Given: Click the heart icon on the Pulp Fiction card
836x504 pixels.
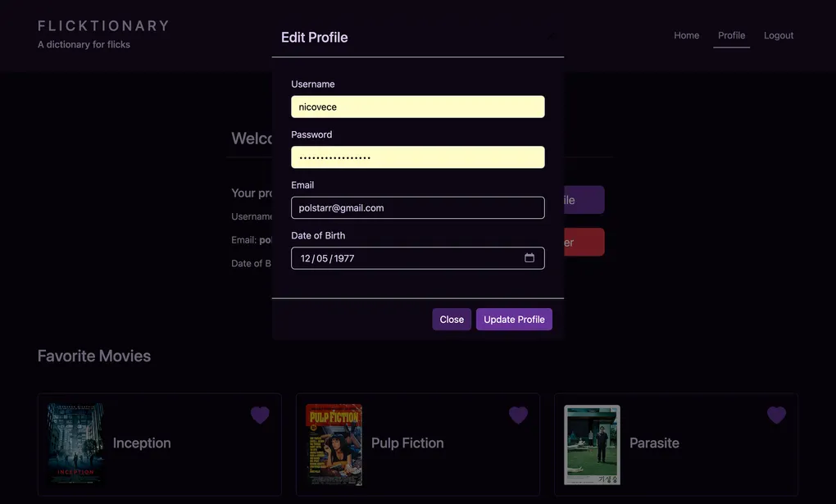Looking at the screenshot, I should (x=517, y=415).
